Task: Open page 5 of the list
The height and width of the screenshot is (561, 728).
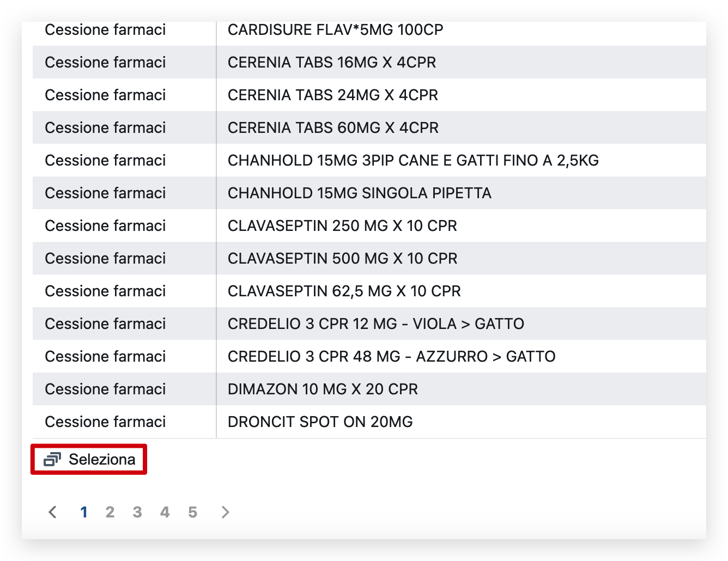Action: coord(192,512)
